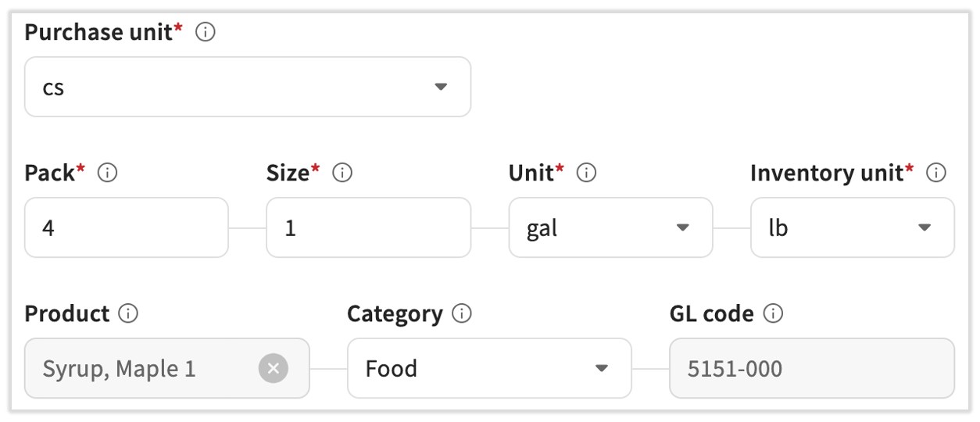Image resolution: width=980 pixels, height=422 pixels.
Task: Open the Inventory unit dropdown showing lb
Action: click(x=852, y=227)
